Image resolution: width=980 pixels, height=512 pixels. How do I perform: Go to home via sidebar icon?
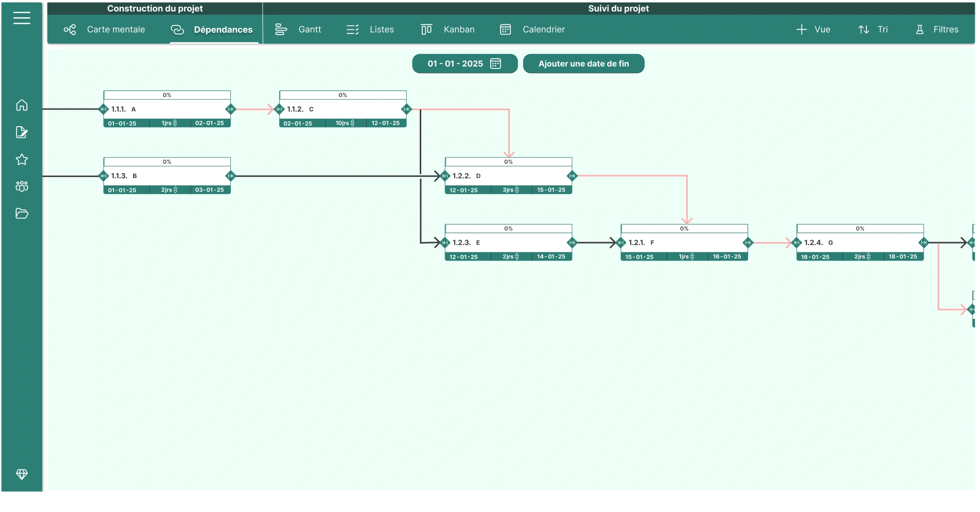pos(22,105)
